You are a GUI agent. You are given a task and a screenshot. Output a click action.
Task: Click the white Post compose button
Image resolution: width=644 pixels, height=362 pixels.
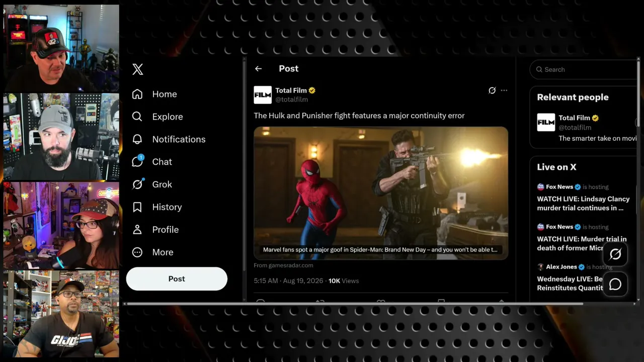[x=177, y=279]
